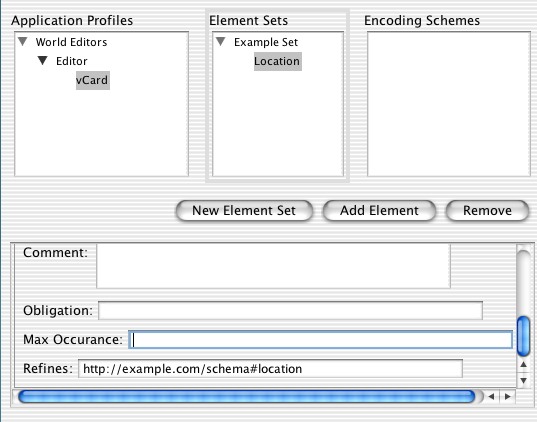Image resolution: width=537 pixels, height=422 pixels.
Task: Click the horizontal scrollbar left arrow
Action: coord(491,396)
